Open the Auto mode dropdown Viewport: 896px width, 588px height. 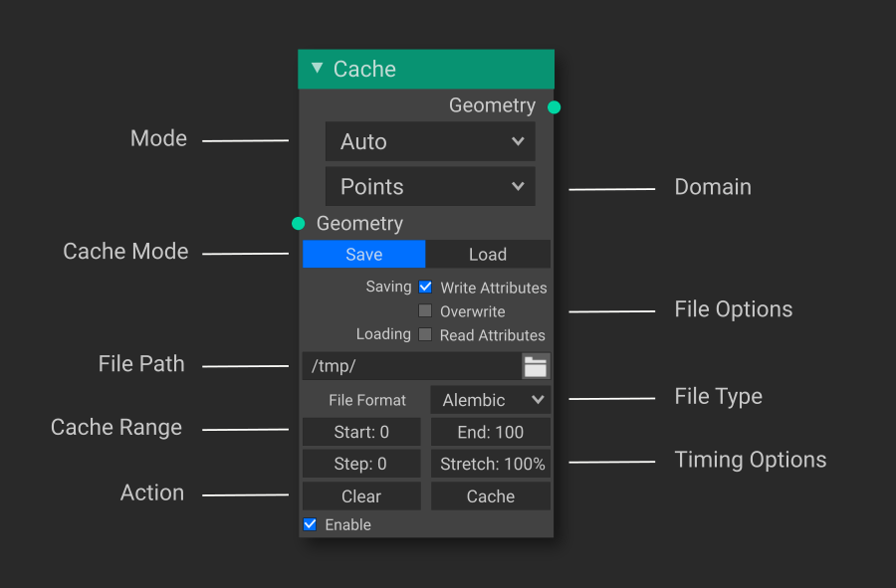430,141
